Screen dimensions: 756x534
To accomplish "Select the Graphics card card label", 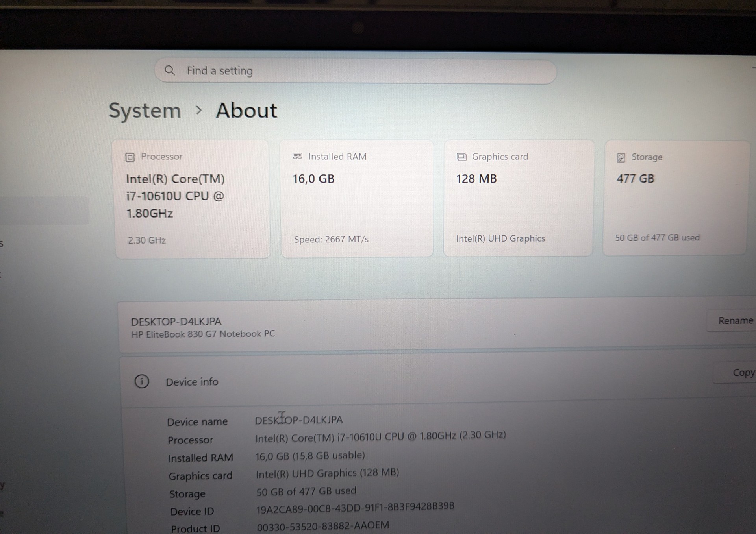I will click(500, 157).
